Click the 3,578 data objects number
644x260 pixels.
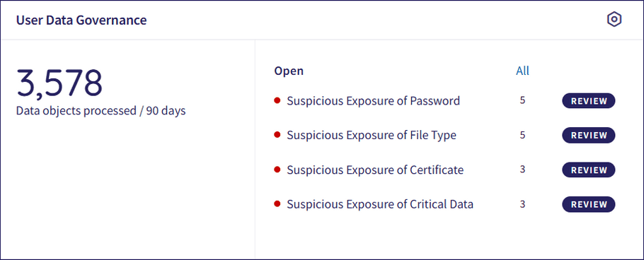click(x=59, y=83)
